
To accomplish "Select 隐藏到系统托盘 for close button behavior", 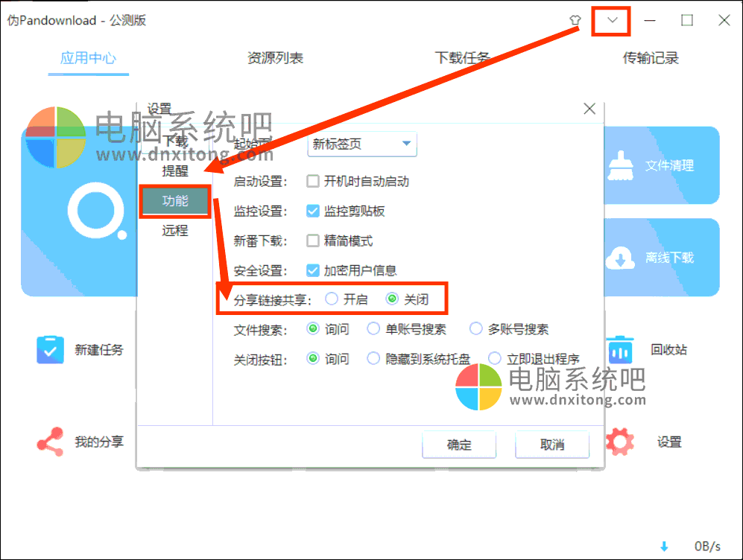I will click(x=373, y=358).
